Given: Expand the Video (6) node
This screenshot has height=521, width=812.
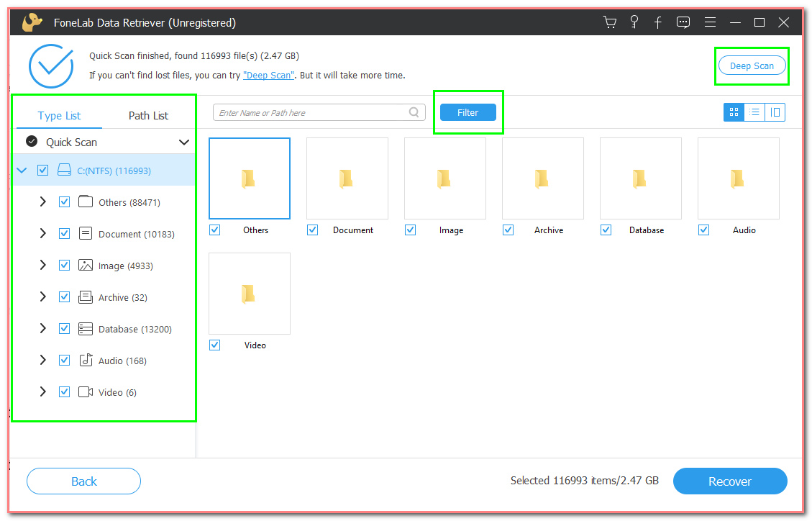Looking at the screenshot, I should pyautogui.click(x=43, y=391).
